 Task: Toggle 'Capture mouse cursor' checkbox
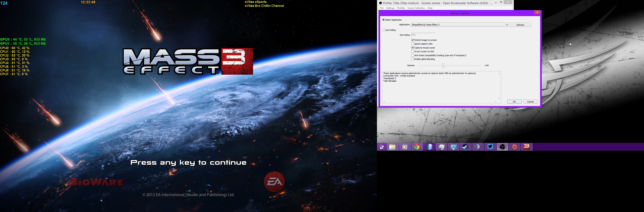(413, 48)
